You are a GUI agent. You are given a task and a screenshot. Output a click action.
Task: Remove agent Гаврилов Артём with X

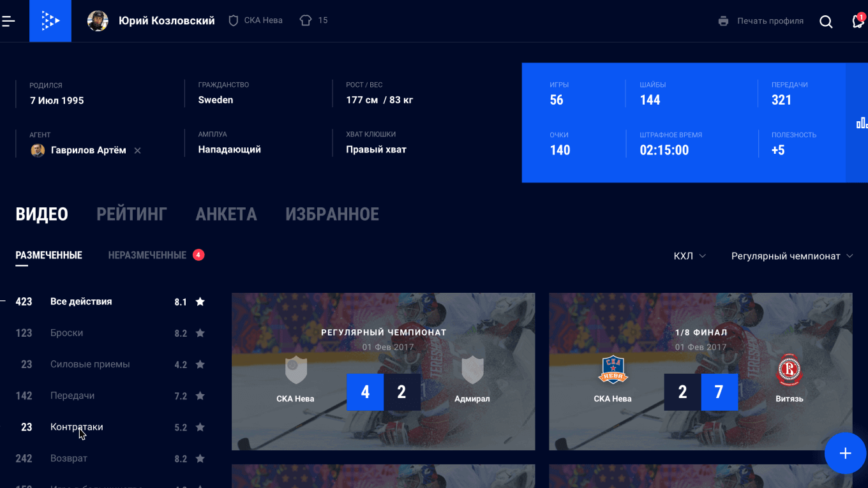point(137,151)
